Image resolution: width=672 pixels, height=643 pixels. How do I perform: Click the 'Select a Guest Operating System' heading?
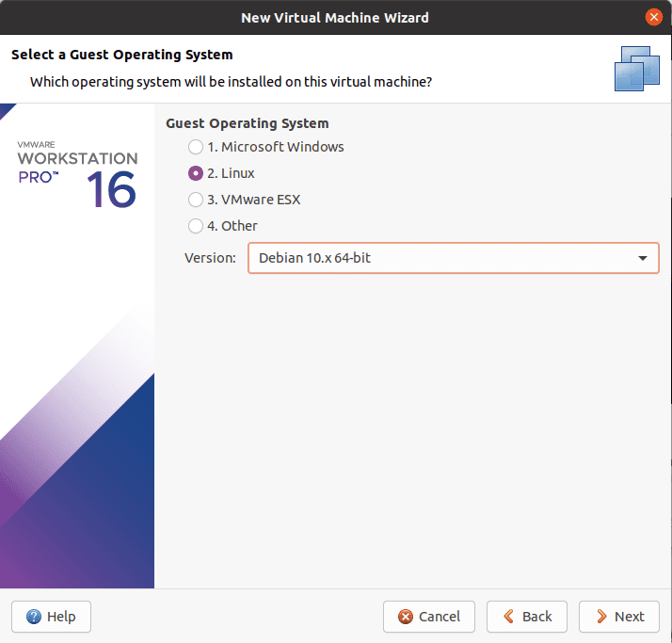(x=122, y=55)
